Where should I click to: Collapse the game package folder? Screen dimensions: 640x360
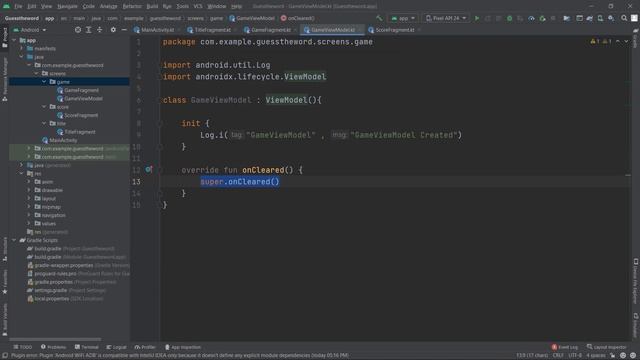coord(44,82)
